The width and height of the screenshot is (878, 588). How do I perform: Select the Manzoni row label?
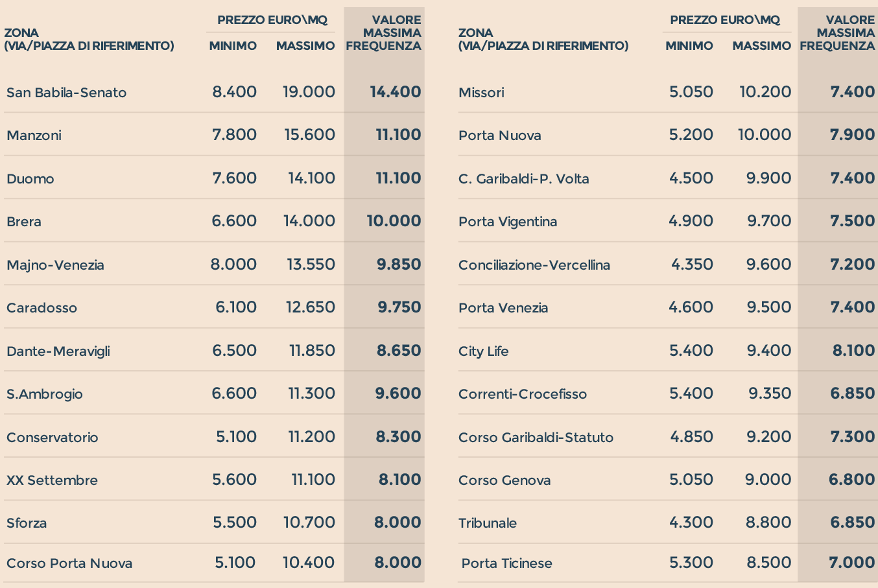34,135
